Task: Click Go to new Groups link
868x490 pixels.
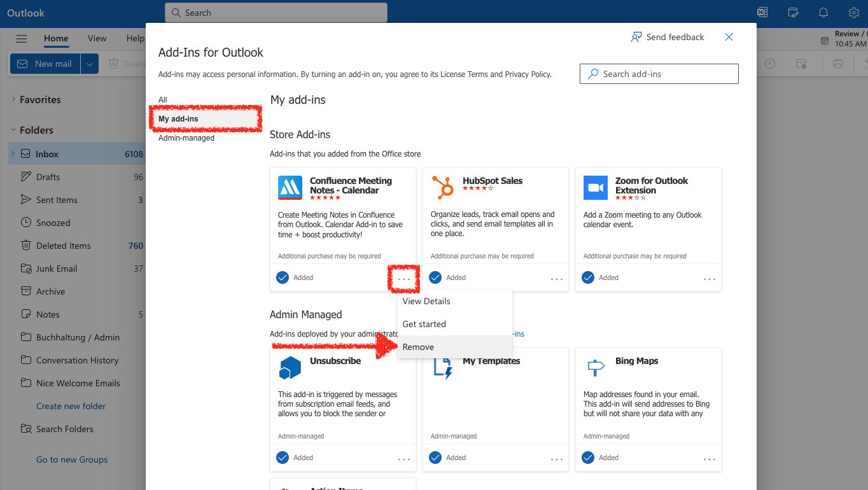Action: 72,459
